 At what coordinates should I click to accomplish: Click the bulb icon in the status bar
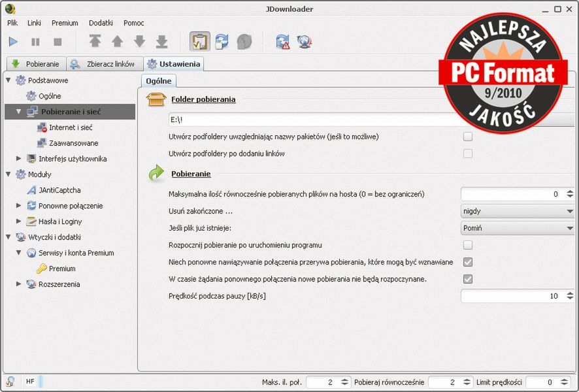pos(10,382)
